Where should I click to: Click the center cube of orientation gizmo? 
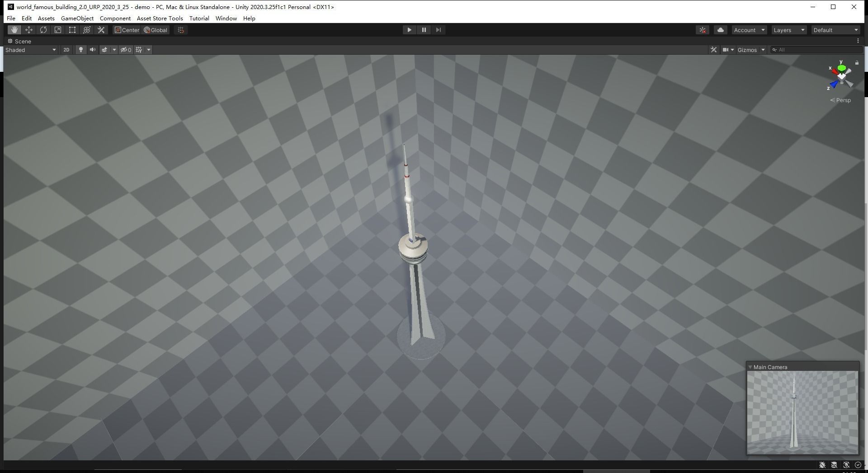coord(841,77)
